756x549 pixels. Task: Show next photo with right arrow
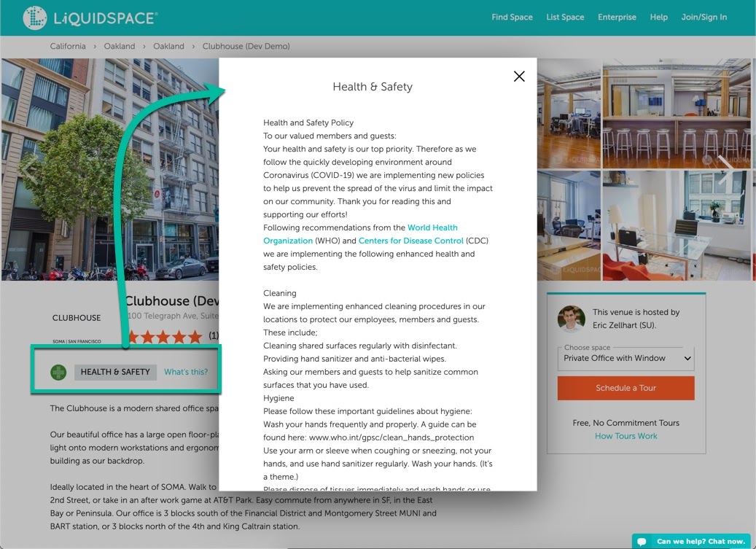[726, 170]
